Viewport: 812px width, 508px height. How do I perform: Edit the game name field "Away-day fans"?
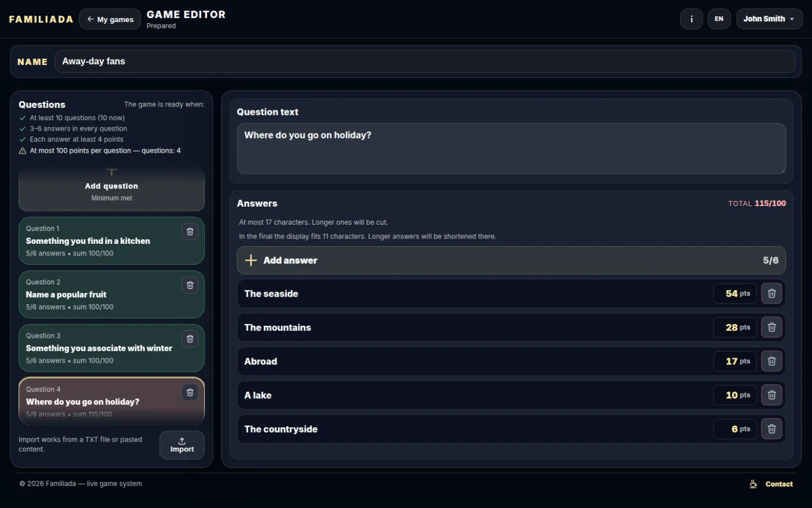click(x=425, y=62)
